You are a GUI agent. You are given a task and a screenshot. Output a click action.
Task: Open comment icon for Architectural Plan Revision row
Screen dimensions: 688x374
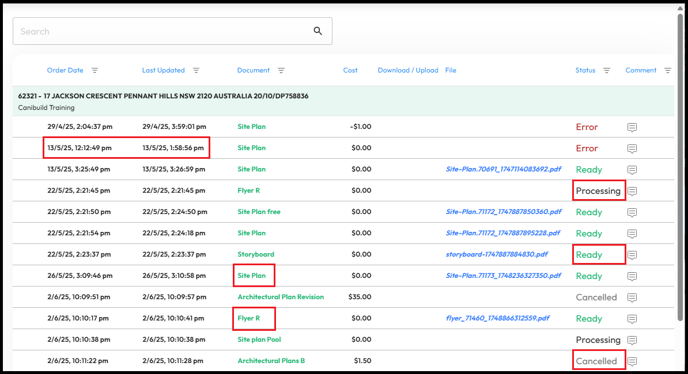coord(632,297)
